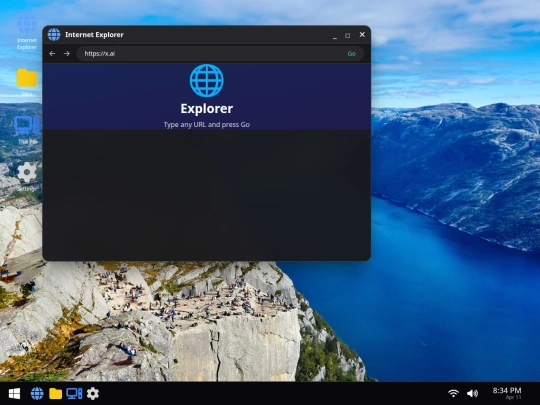Click the Internet Explorer globe in the taskbar
This screenshot has height=405, width=540.
coord(37,394)
